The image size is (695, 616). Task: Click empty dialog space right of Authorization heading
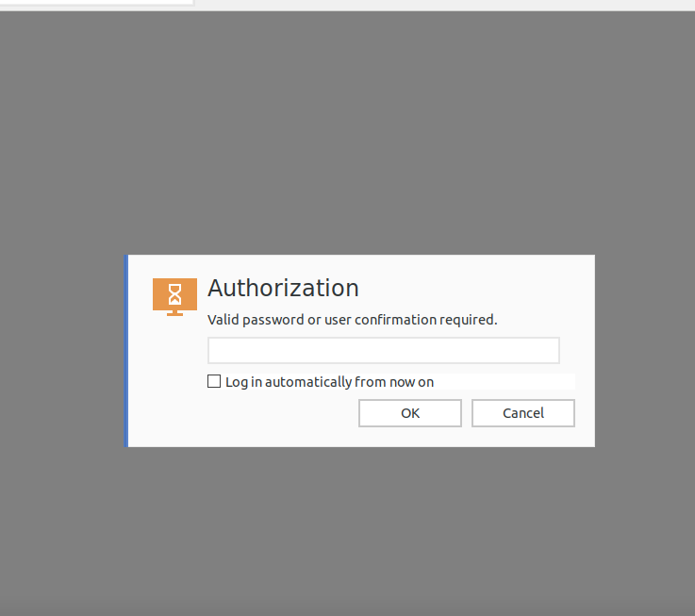tap(472, 288)
